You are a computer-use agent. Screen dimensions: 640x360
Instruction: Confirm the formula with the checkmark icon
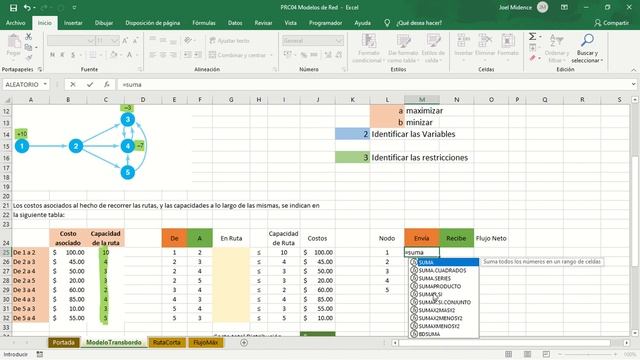click(x=90, y=84)
